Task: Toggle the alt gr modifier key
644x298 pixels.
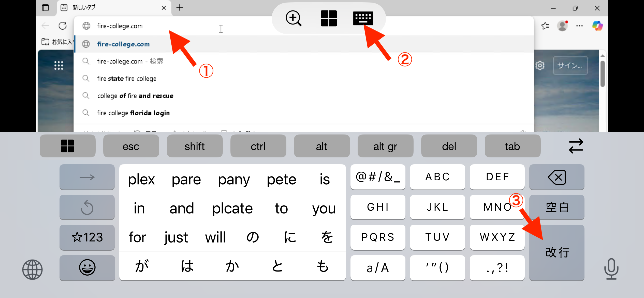Action: (x=385, y=146)
